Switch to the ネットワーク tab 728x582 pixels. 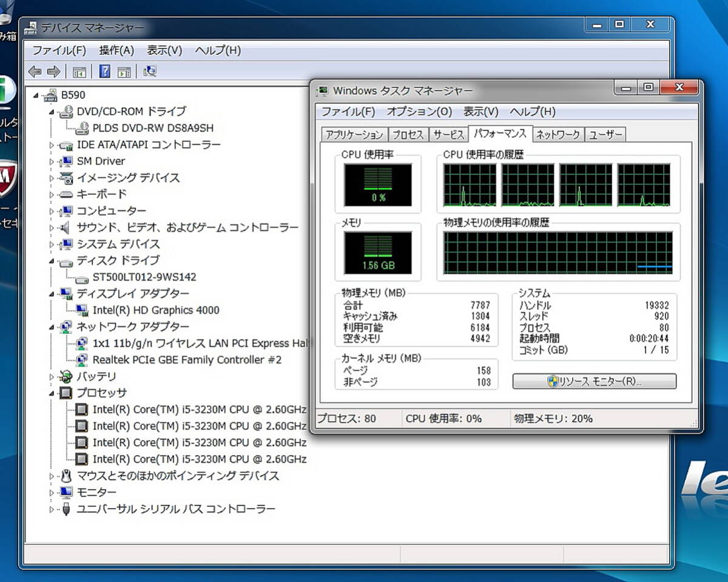pos(558,135)
